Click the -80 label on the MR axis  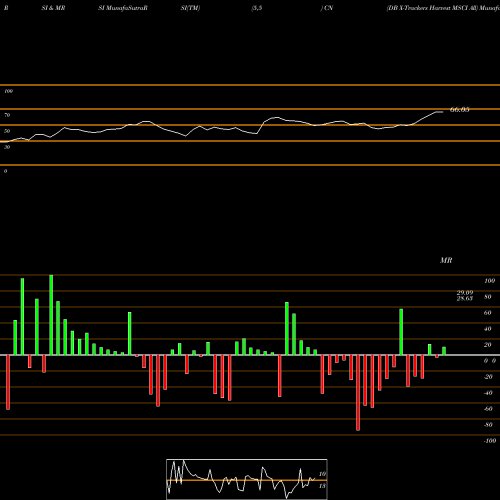[x=488, y=425]
